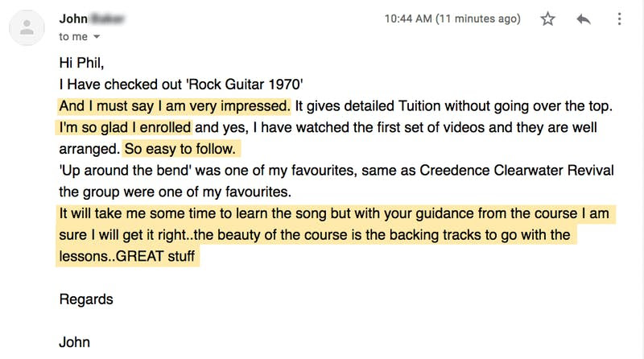This screenshot has height=359, width=644.
Task: Click the 'Regards' closing line
Action: [x=86, y=299]
